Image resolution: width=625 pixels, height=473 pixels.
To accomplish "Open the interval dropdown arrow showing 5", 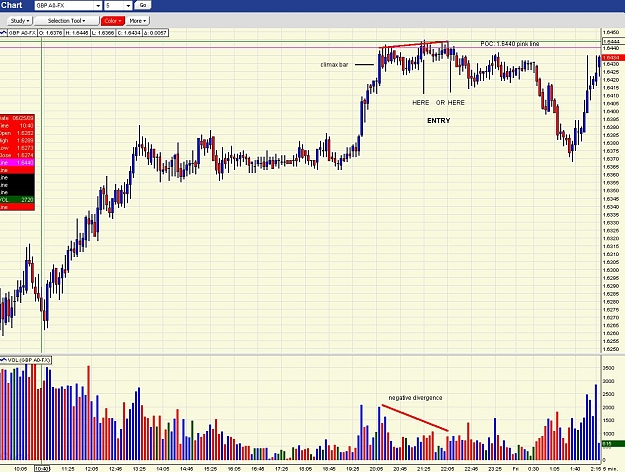I will click(128, 6).
